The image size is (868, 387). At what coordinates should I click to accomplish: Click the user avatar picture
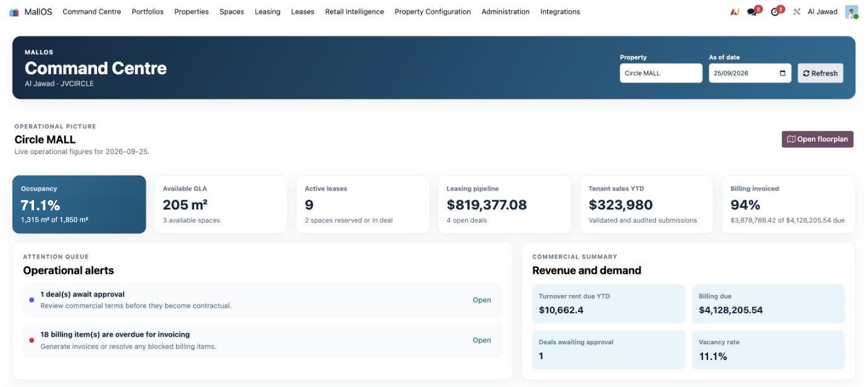(x=852, y=12)
